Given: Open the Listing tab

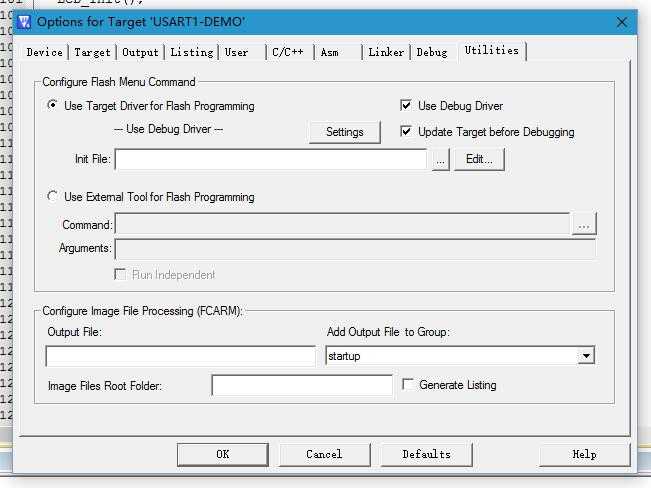Looking at the screenshot, I should 191,52.
